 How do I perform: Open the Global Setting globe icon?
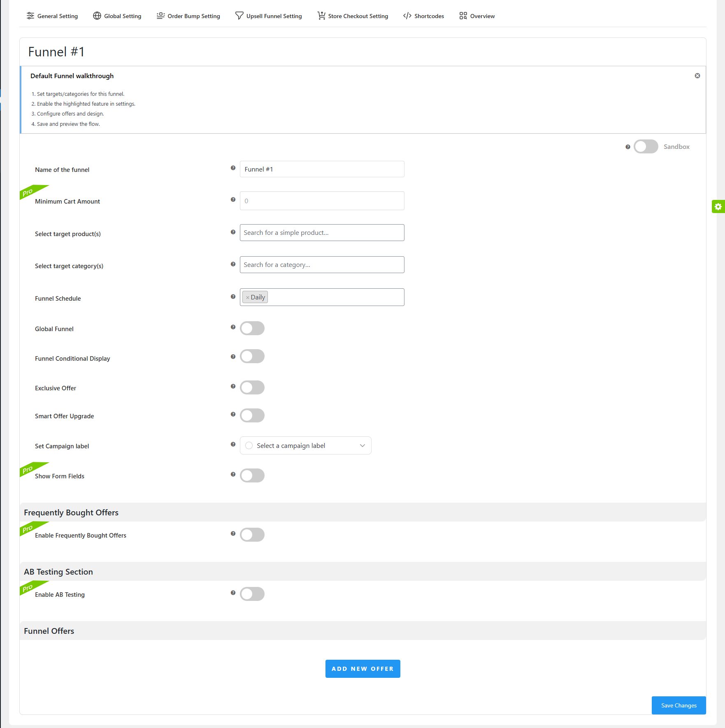click(97, 16)
